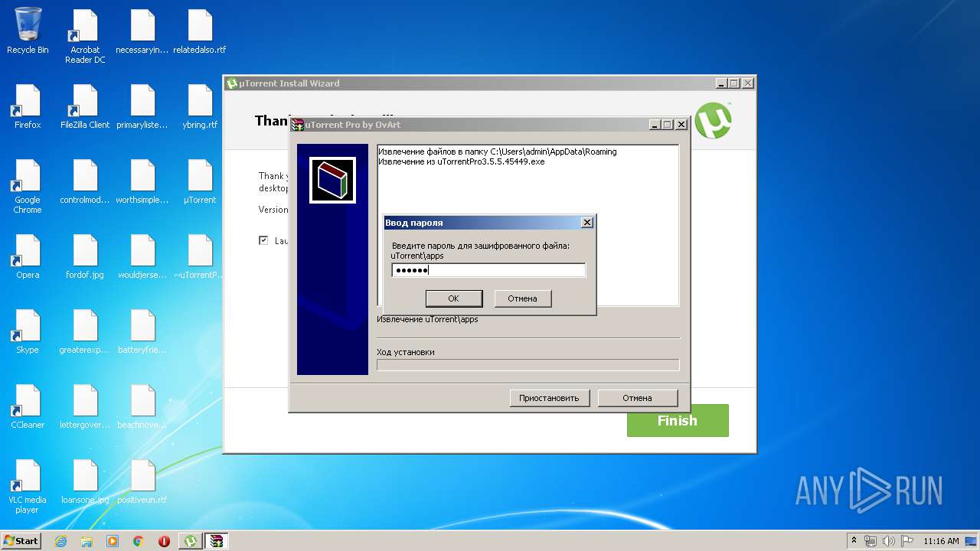Click the SFX box logo image
Image resolution: width=980 pixels, height=551 pixels.
[332, 181]
